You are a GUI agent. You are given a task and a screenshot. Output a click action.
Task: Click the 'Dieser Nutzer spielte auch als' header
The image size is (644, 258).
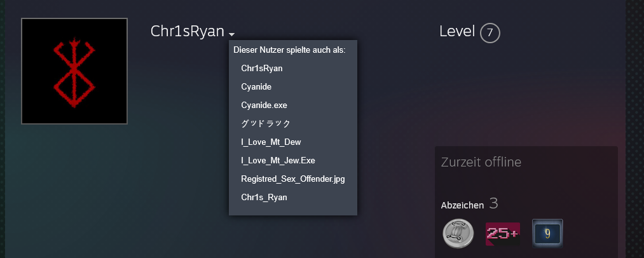[289, 50]
